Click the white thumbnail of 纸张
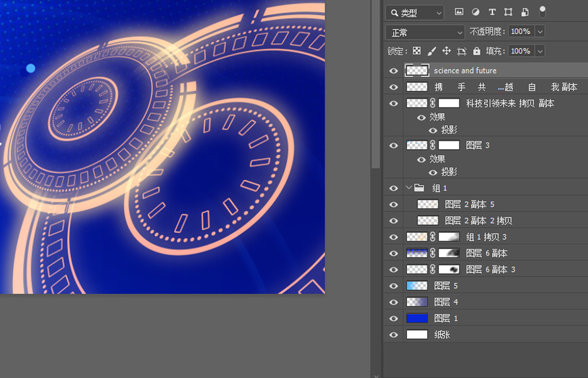This screenshot has height=378, width=588. (x=417, y=335)
